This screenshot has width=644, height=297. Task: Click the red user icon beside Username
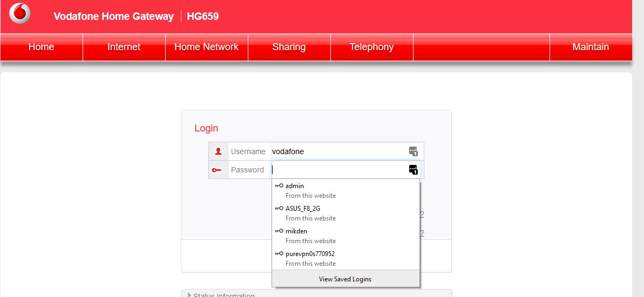pos(219,151)
